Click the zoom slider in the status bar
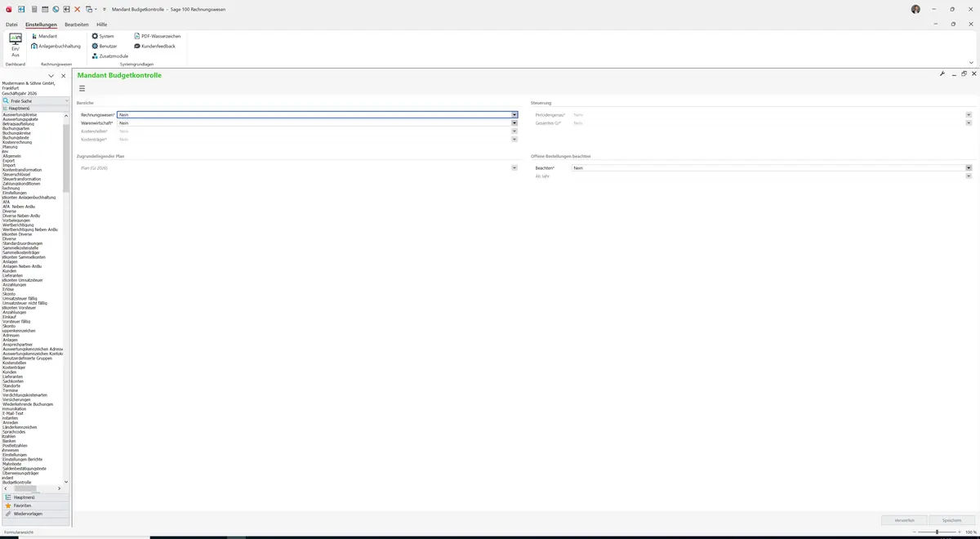 937,532
